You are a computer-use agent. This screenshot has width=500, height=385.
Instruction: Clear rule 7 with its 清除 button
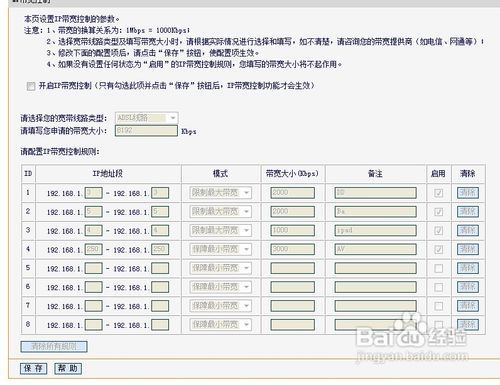pos(468,306)
